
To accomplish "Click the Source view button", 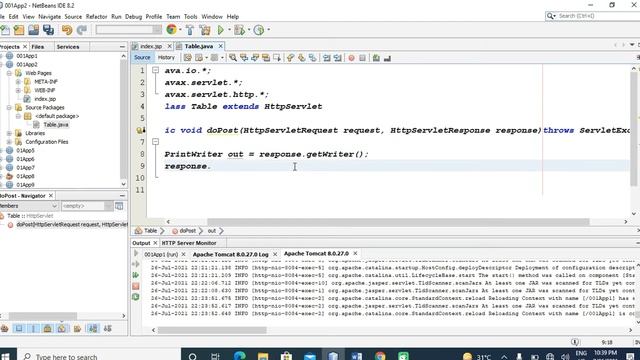I will point(142,58).
